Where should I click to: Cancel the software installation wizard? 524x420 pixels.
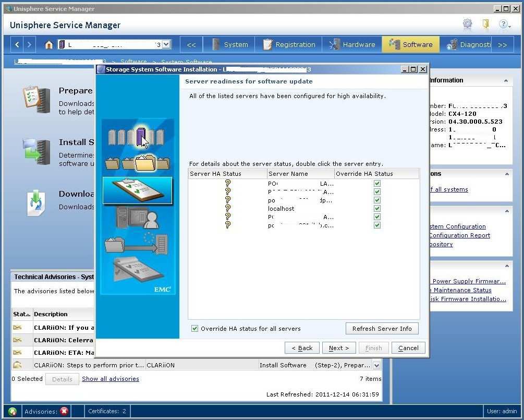click(x=408, y=348)
